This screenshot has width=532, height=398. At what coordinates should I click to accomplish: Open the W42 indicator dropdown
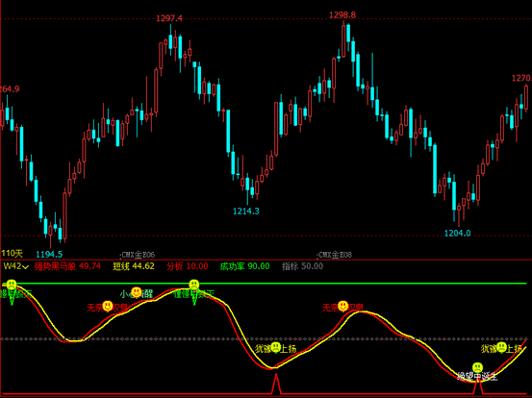click(15, 266)
